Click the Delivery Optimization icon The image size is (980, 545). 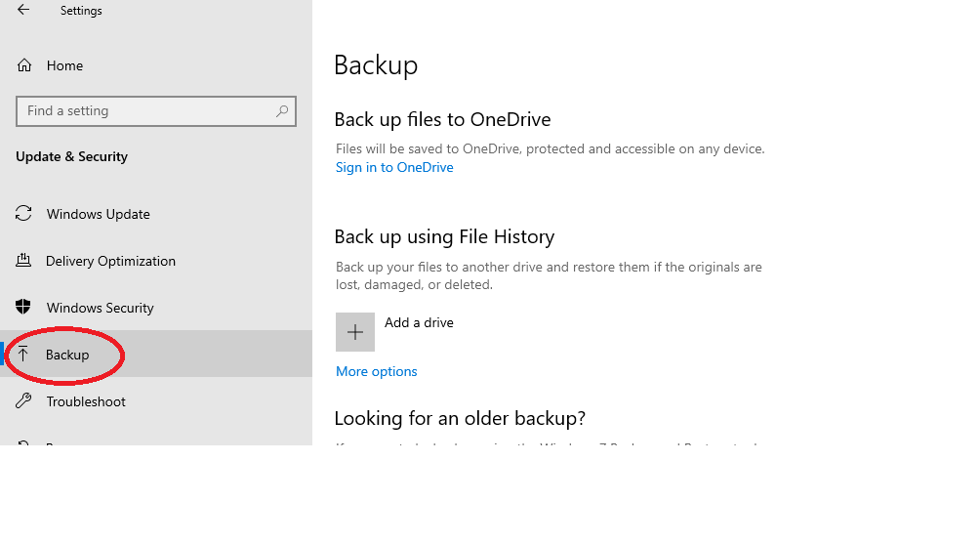tap(23, 261)
